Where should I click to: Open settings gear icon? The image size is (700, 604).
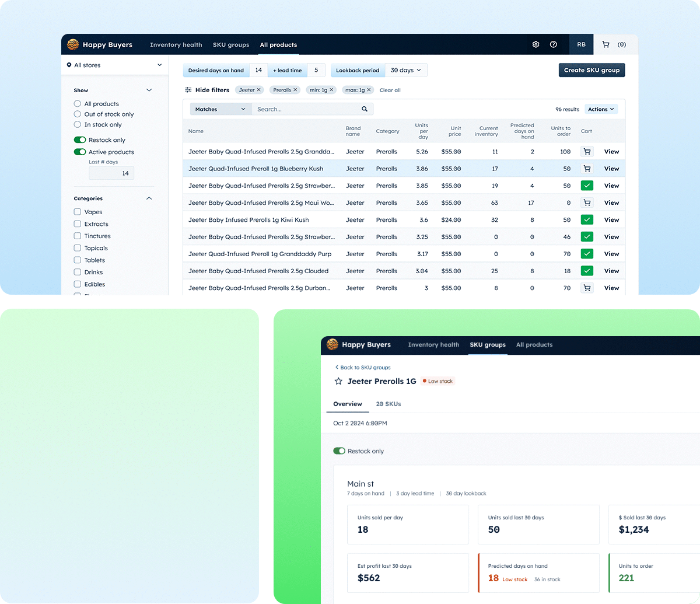tap(536, 44)
